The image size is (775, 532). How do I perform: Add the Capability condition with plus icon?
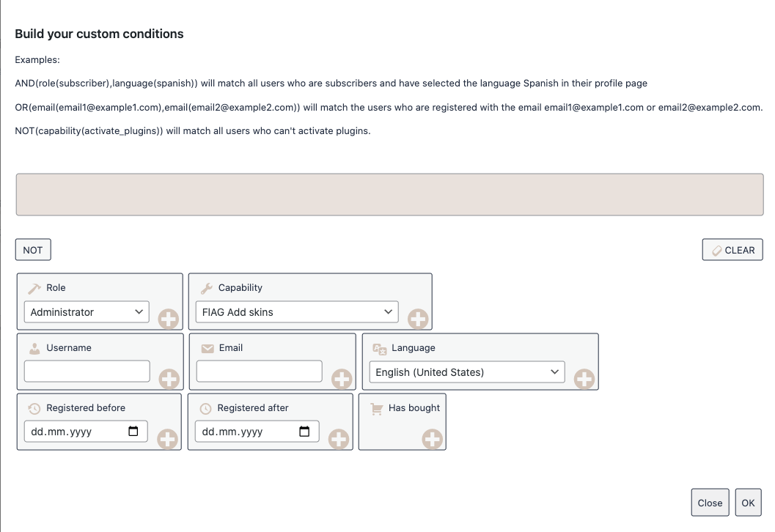point(418,319)
